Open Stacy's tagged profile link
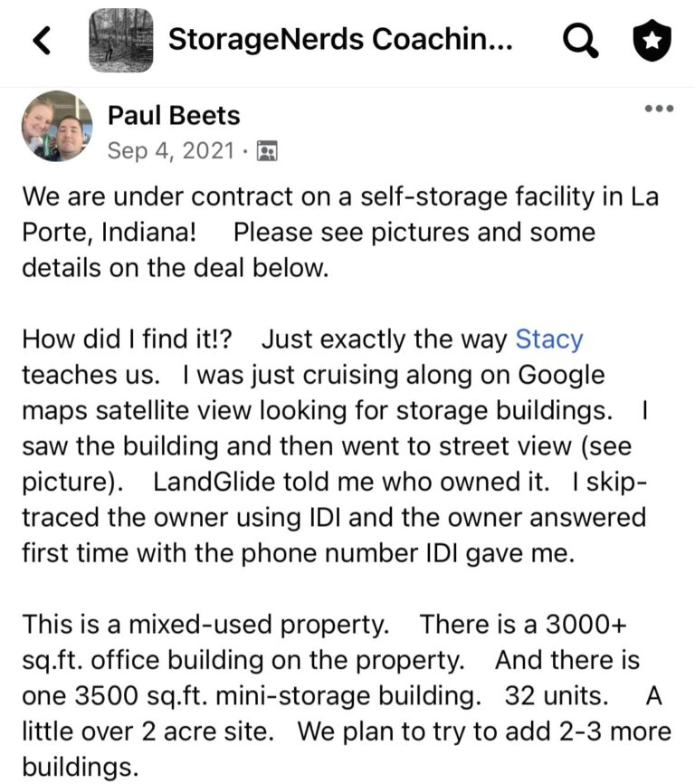Viewport: 695px width, 784px height. [x=548, y=339]
